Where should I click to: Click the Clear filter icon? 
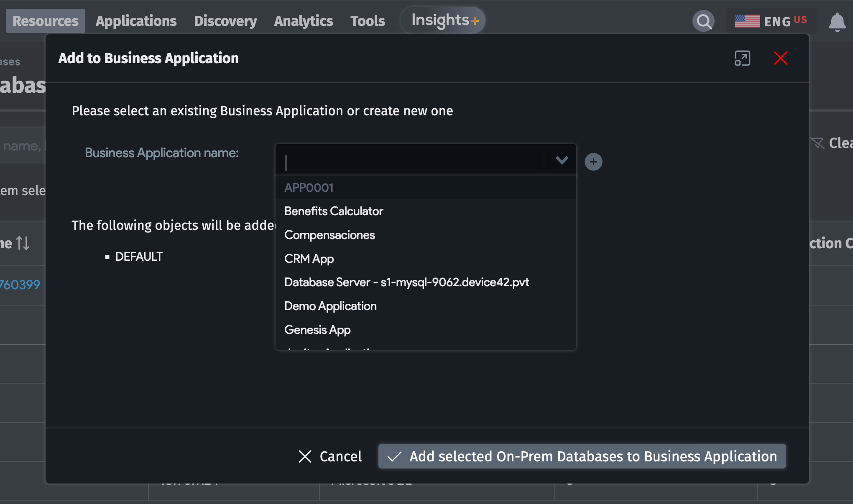tap(817, 143)
